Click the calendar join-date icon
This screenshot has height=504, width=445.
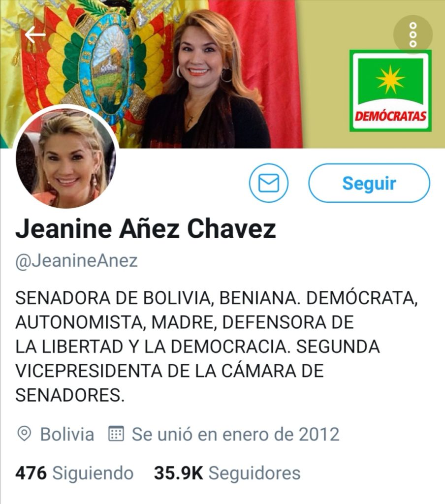pyautogui.click(x=116, y=434)
